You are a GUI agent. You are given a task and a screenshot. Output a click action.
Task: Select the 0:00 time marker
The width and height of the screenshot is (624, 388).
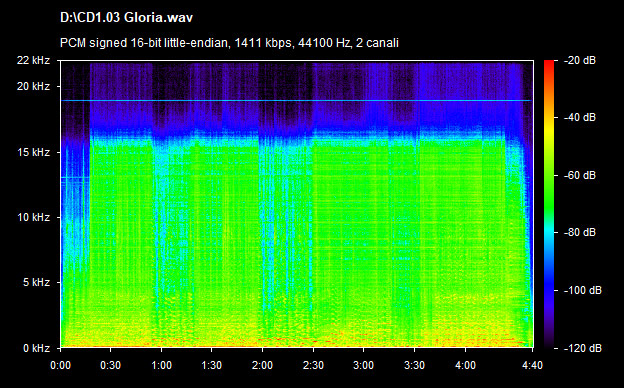point(60,365)
